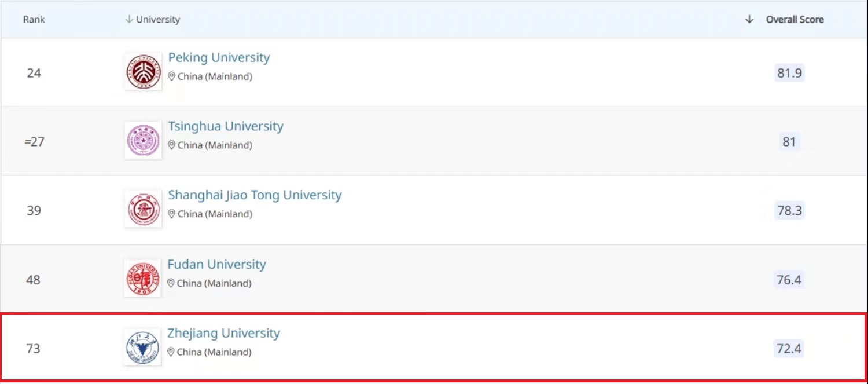The width and height of the screenshot is (868, 384).
Task: Click location pin under Peking University
Action: point(171,76)
